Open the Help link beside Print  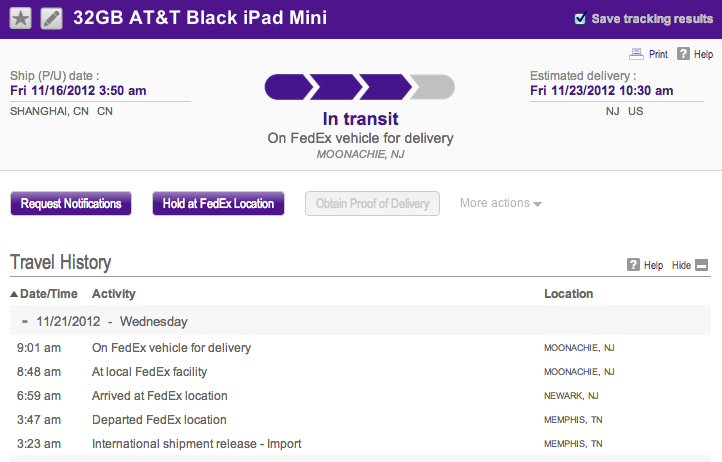click(703, 54)
